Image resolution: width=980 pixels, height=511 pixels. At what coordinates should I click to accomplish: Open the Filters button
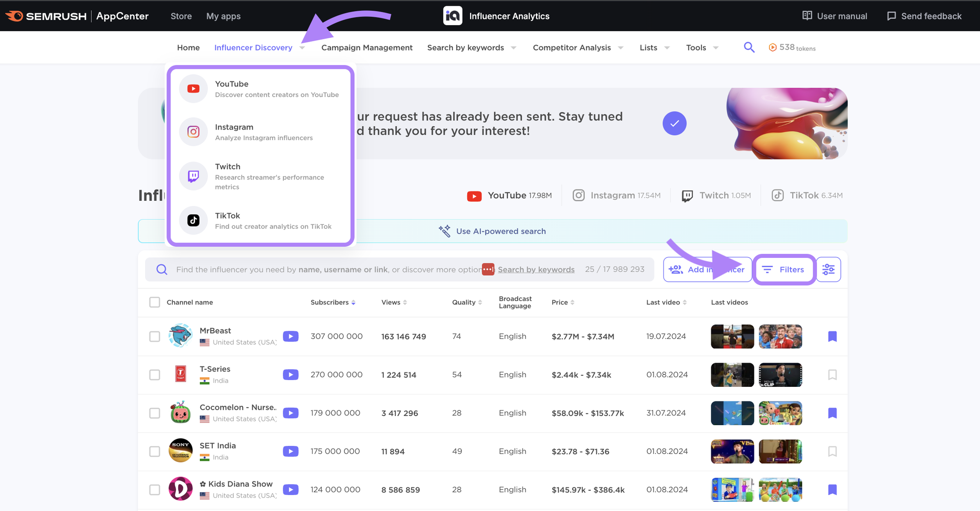[x=784, y=270]
